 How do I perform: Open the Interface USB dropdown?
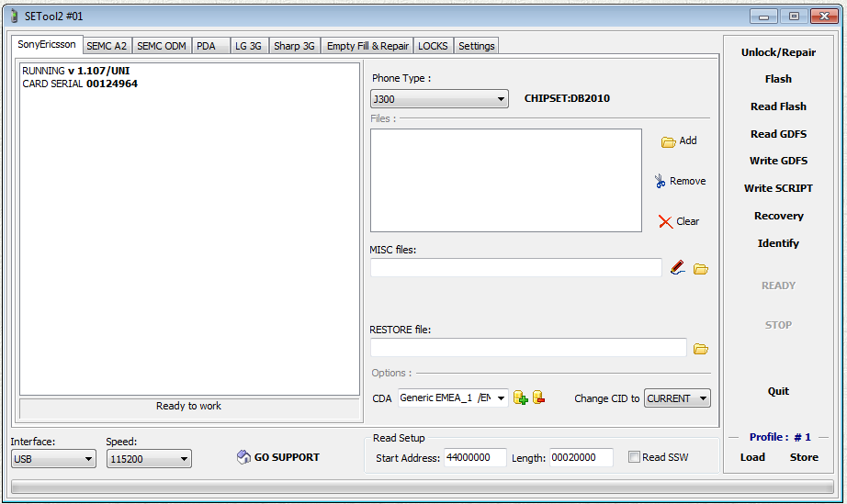tap(53, 459)
